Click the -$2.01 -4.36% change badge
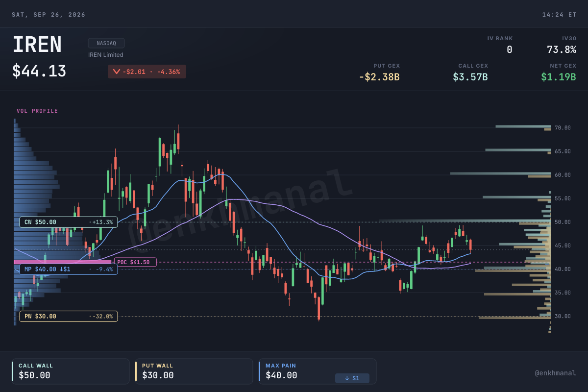 147,72
